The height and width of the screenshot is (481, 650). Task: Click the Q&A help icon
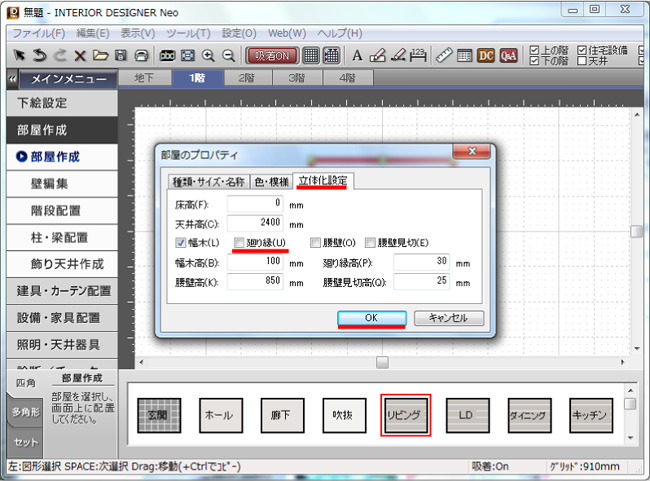click(509, 55)
